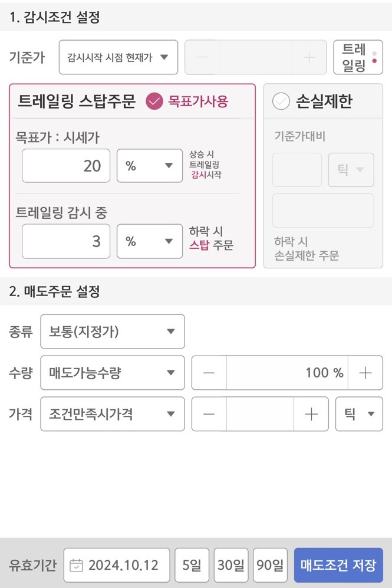Click plus stepper next to price field

[x=311, y=414]
